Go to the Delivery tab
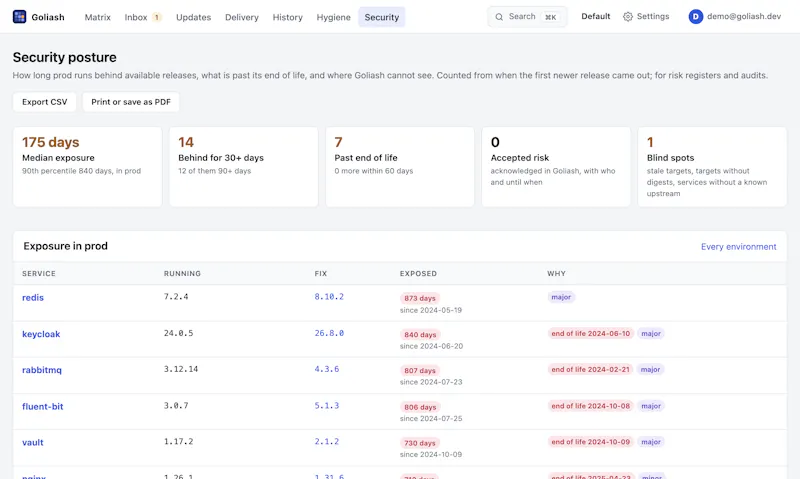The image size is (800, 479). pos(242,17)
